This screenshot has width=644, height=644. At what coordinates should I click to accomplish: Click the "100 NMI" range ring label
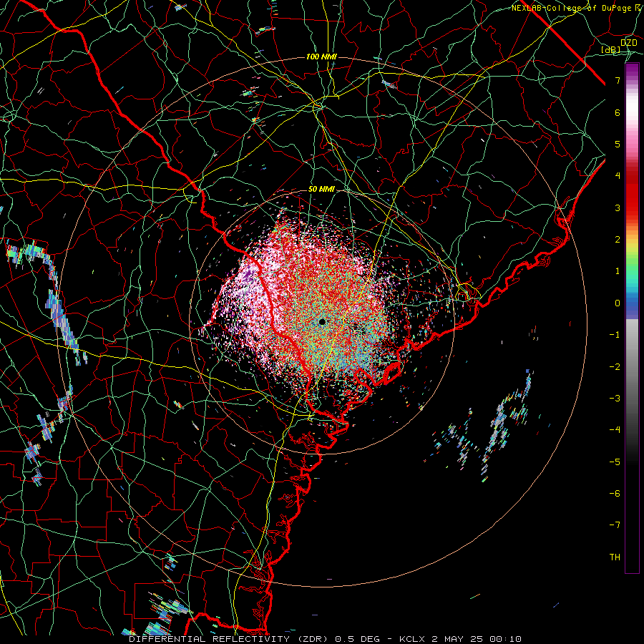(321, 57)
